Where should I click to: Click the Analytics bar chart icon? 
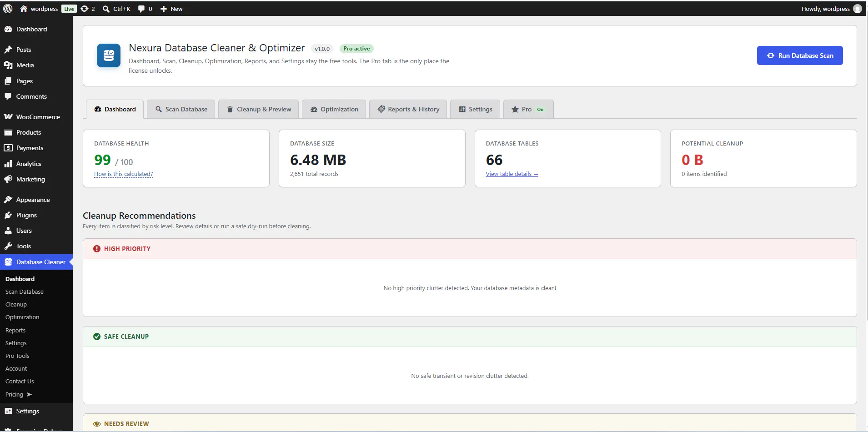[8, 164]
